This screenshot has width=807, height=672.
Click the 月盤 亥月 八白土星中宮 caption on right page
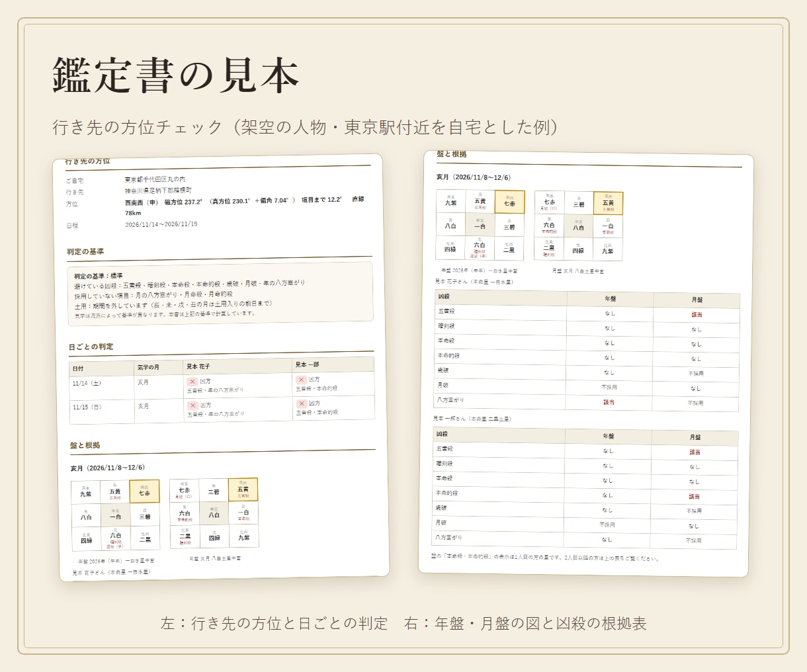pos(578,271)
